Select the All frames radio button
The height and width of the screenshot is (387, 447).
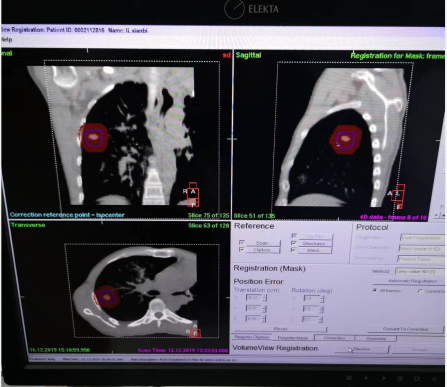tap(375, 290)
